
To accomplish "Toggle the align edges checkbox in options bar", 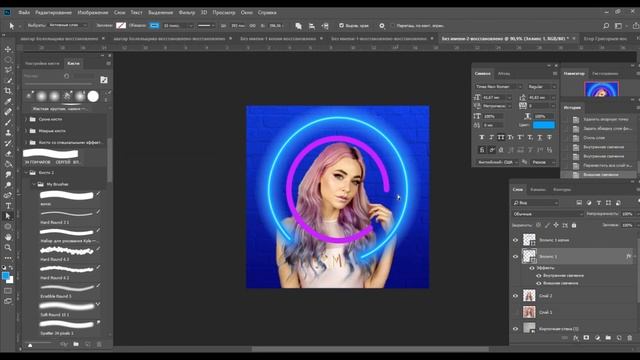I will pyautogui.click(x=341, y=26).
